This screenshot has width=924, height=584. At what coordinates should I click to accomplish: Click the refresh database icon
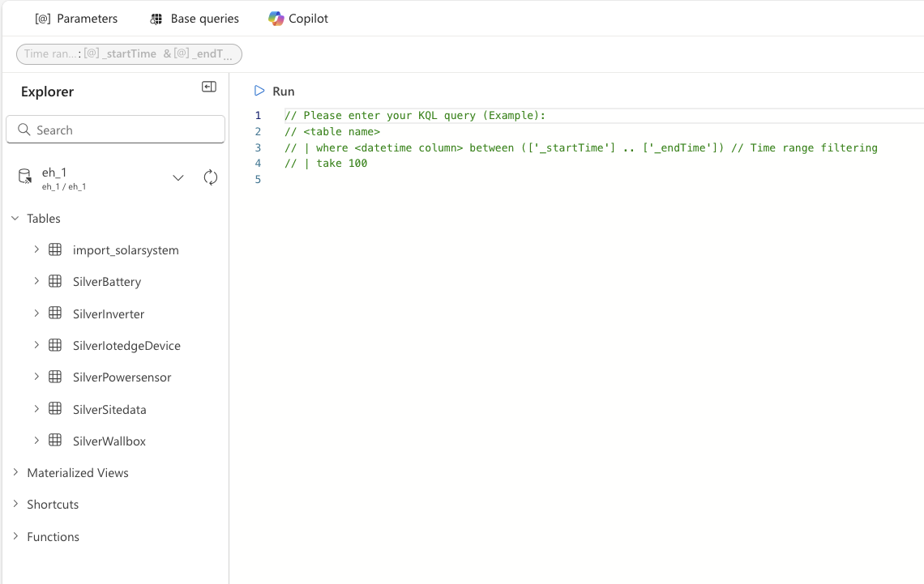[211, 177]
